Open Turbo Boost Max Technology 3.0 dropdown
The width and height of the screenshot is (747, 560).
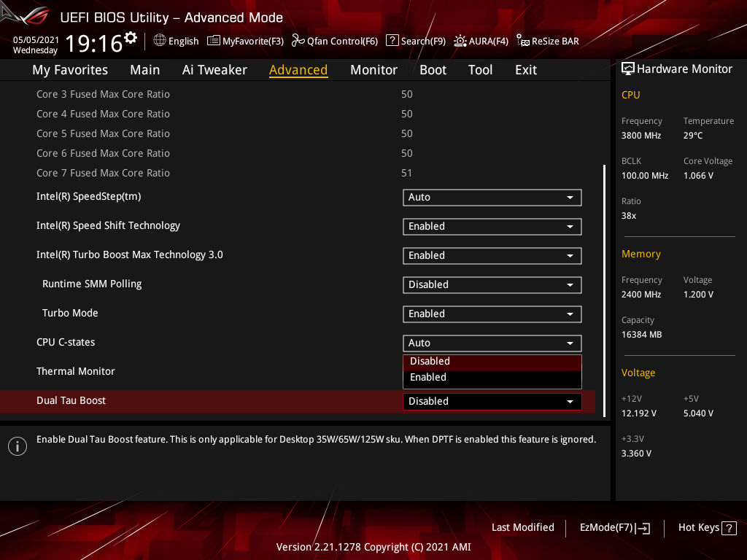click(x=492, y=256)
